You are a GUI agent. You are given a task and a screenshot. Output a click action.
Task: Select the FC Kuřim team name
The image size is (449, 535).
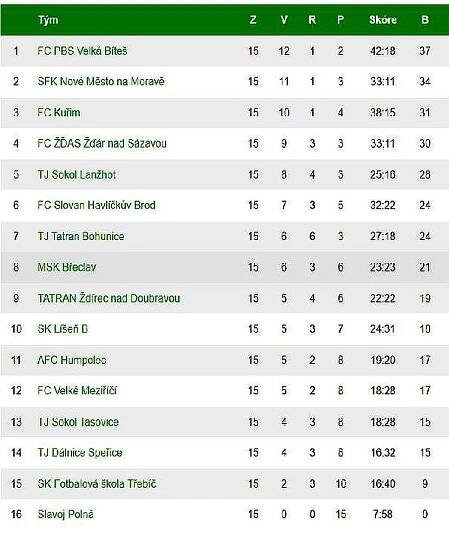[59, 112]
